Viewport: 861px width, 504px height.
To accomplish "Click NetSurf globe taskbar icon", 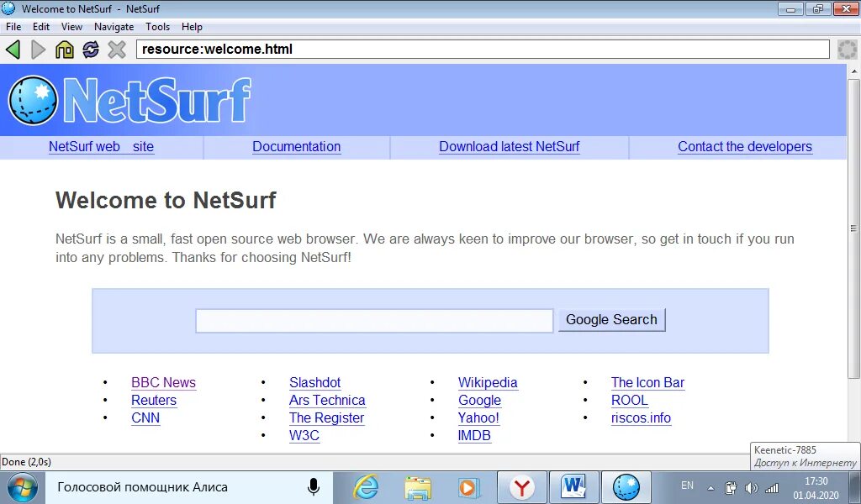I will point(626,487).
